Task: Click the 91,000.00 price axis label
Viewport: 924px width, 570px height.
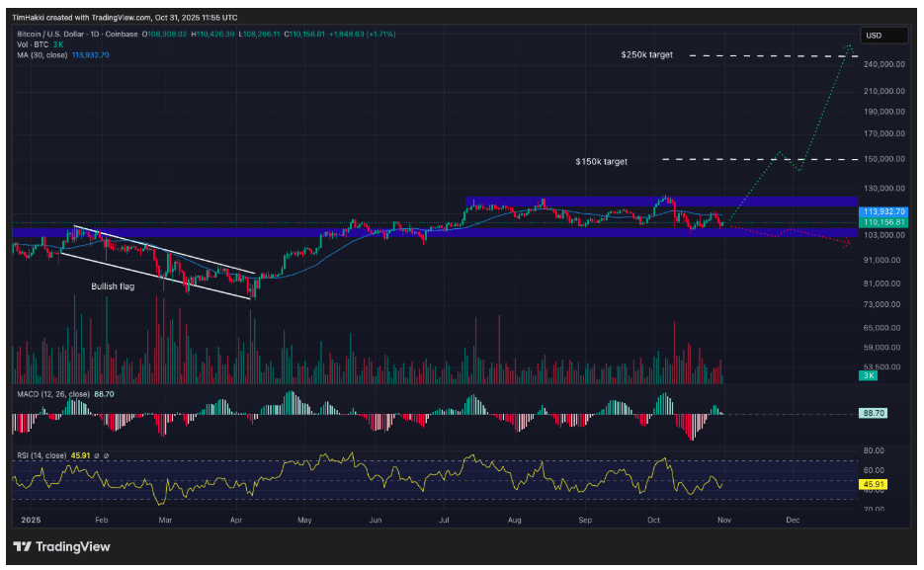Action: click(x=883, y=260)
